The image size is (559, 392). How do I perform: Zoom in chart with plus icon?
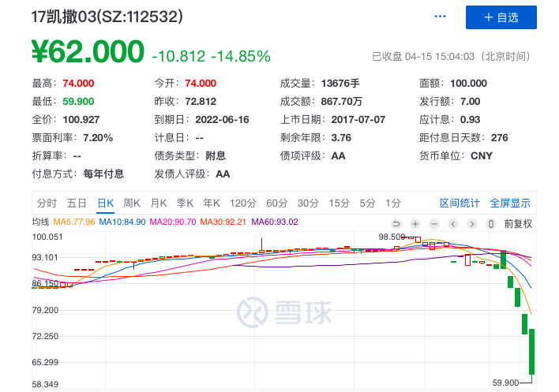point(414,223)
